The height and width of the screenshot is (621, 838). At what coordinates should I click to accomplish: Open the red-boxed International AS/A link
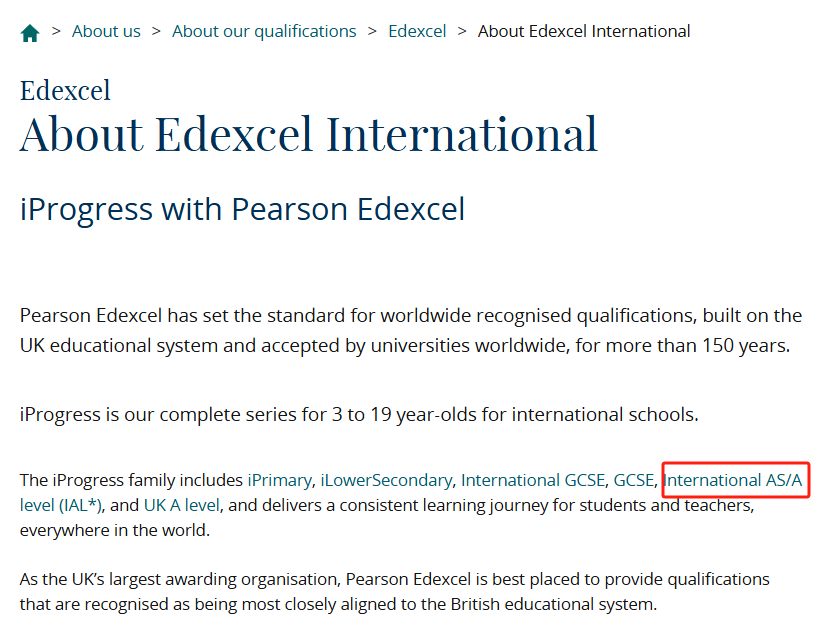[x=733, y=480]
